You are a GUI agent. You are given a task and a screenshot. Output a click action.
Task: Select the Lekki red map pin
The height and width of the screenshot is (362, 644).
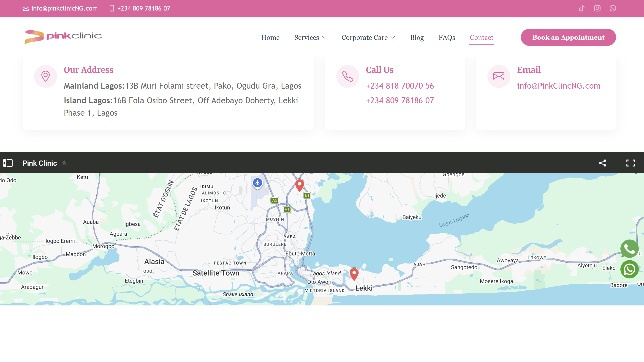tap(354, 273)
